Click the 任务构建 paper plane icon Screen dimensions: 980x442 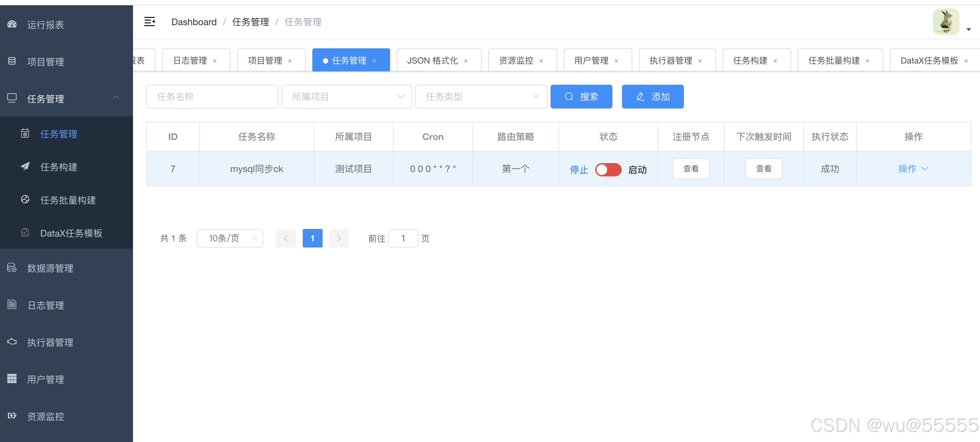(25, 166)
